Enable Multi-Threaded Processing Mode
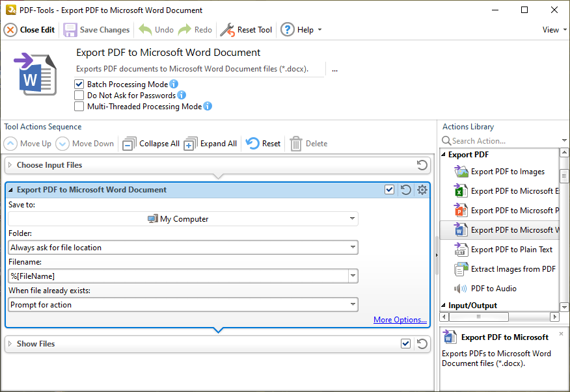570x392 pixels. [79, 106]
